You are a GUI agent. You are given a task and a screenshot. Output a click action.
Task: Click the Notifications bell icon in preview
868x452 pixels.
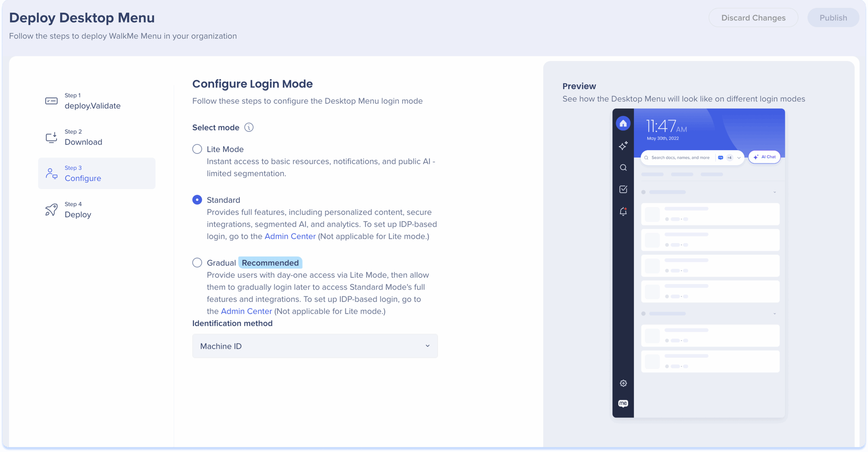[623, 211]
